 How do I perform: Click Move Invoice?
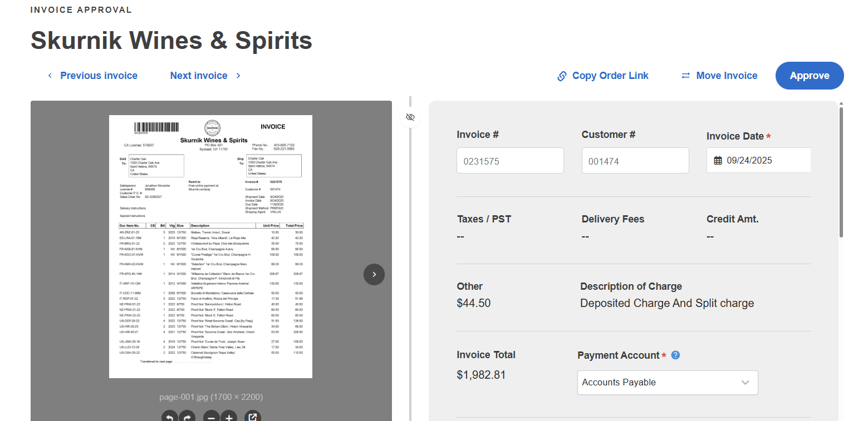point(719,76)
